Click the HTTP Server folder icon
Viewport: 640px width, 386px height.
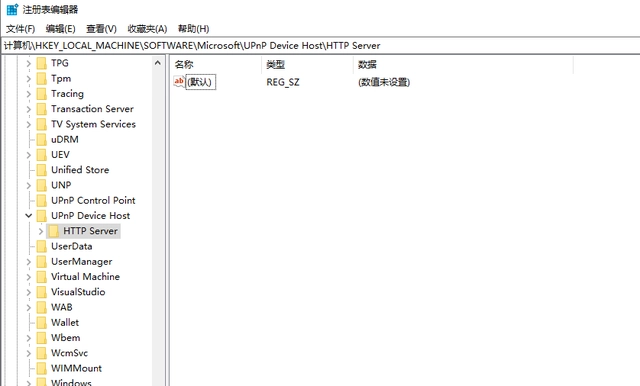click(x=53, y=231)
